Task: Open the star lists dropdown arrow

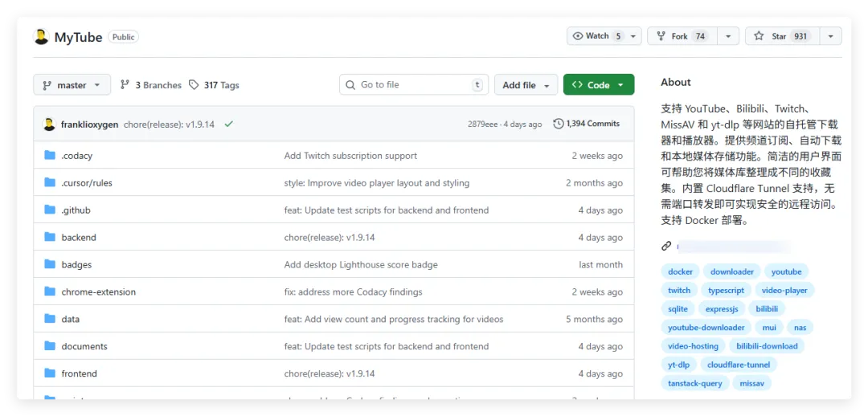Action: point(830,36)
